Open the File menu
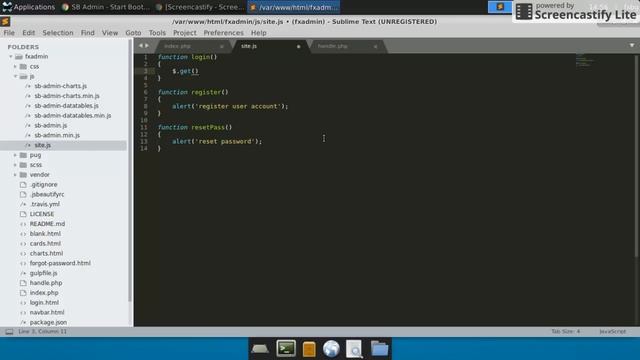The image size is (640, 360). click(x=9, y=33)
